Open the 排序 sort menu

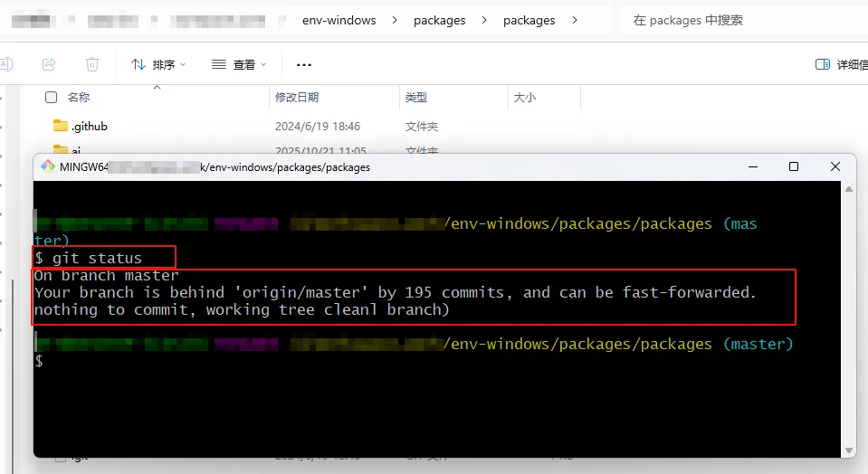click(158, 65)
